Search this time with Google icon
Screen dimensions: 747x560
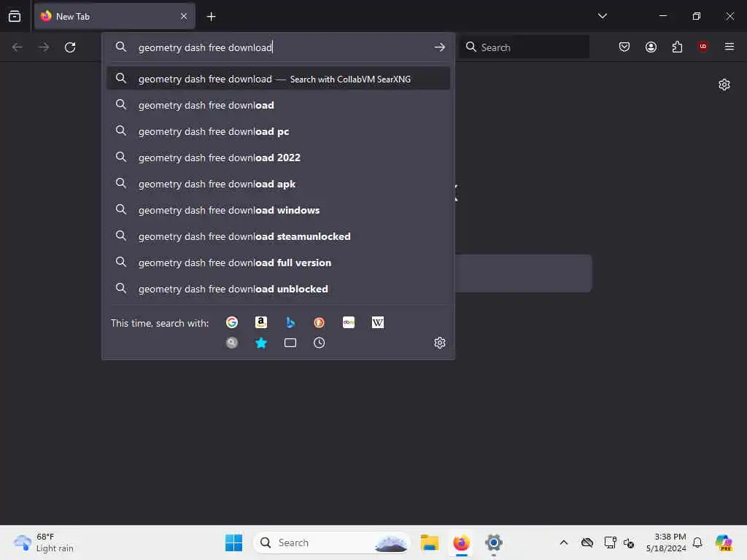pos(232,322)
